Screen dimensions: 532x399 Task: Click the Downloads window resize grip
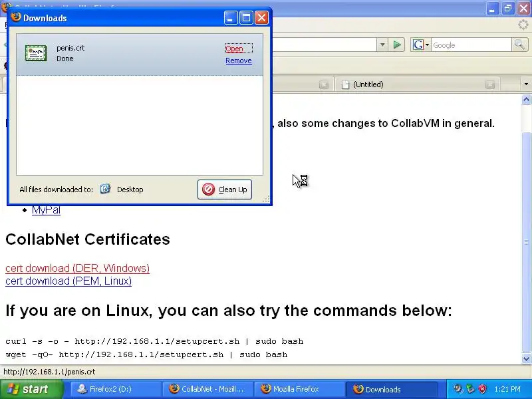click(267, 199)
